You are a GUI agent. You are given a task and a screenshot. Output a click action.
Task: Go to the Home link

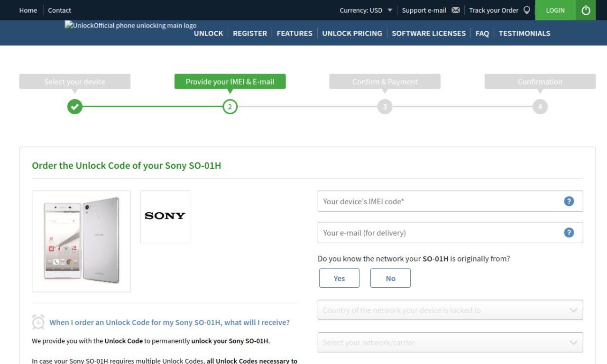[x=28, y=10]
